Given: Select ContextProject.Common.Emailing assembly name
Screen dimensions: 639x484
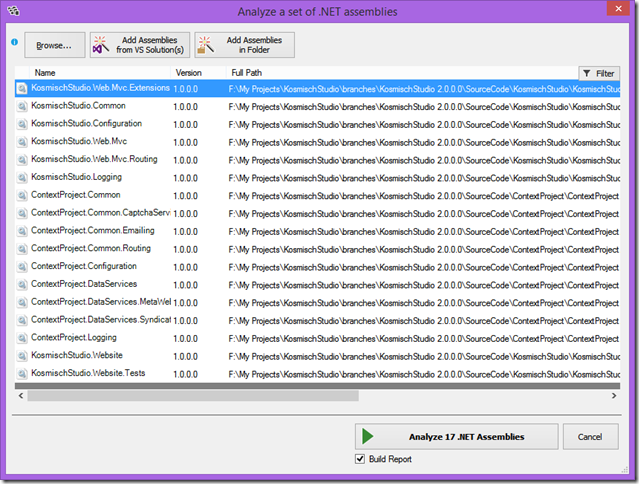Looking at the screenshot, I should pos(93,231).
